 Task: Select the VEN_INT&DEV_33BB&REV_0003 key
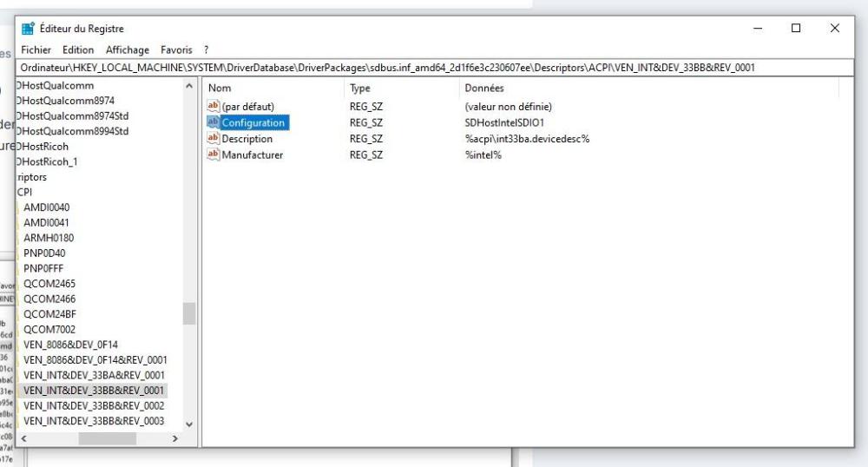[94, 421]
